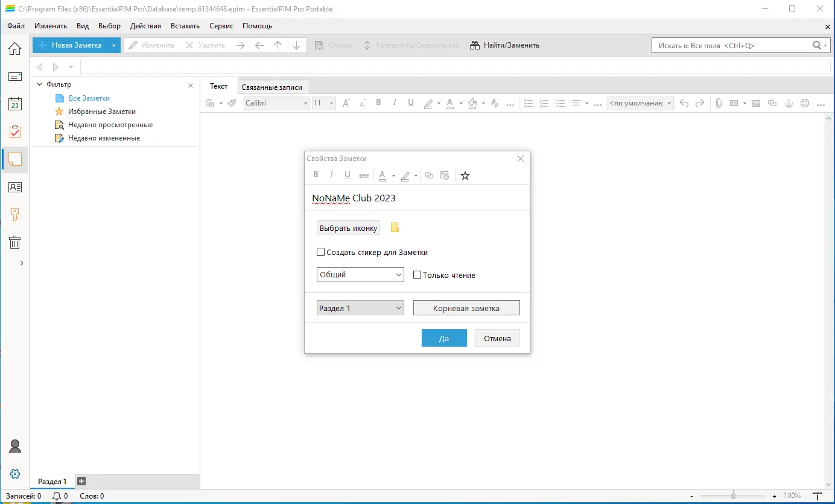
Task: Click the note title field 'NoNaMe Club 2023'
Action: coord(417,198)
